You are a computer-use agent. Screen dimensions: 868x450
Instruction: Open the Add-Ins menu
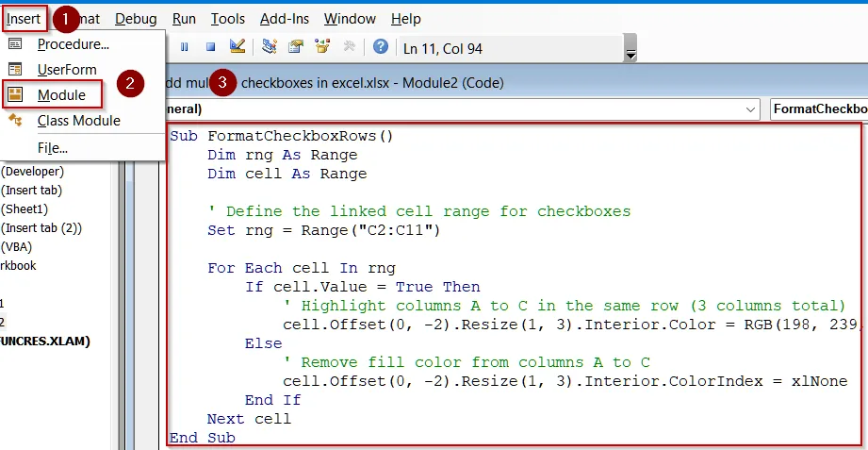(x=284, y=19)
